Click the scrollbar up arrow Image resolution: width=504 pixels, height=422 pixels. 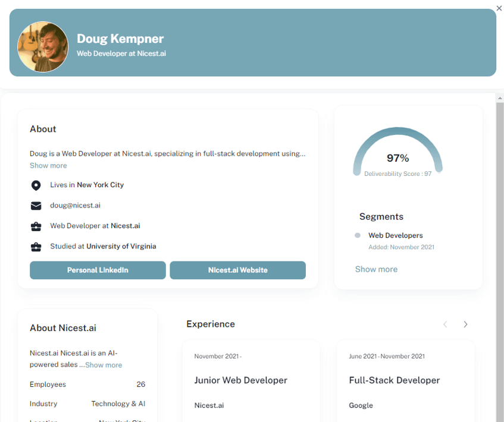[x=499, y=97]
